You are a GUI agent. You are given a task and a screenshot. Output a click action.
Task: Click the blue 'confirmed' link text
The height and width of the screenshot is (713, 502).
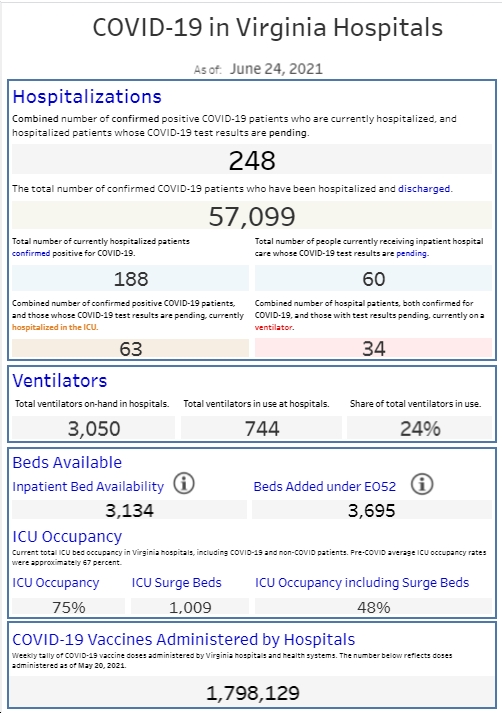[31, 253]
